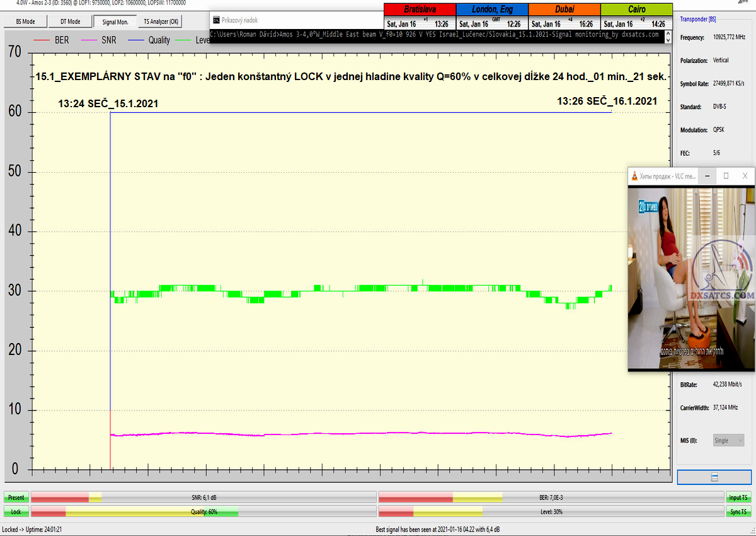Toggle the green Present indicator
The width and height of the screenshot is (756, 536).
pyautogui.click(x=16, y=498)
